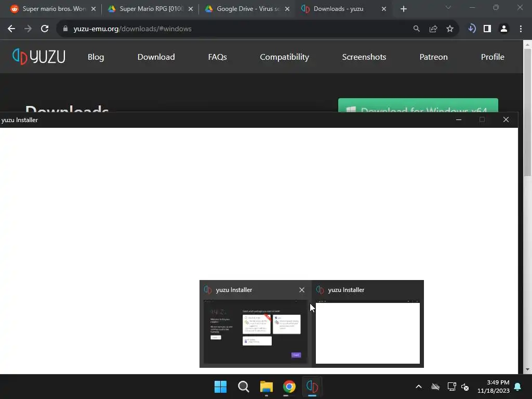Click scrollbar down arrow
Screen dimensions: 532x399
pos(527,369)
